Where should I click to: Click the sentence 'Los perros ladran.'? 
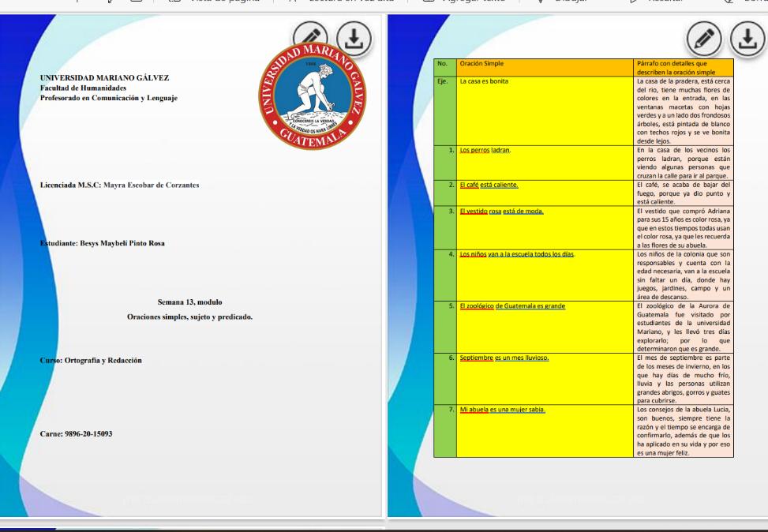[x=485, y=150]
